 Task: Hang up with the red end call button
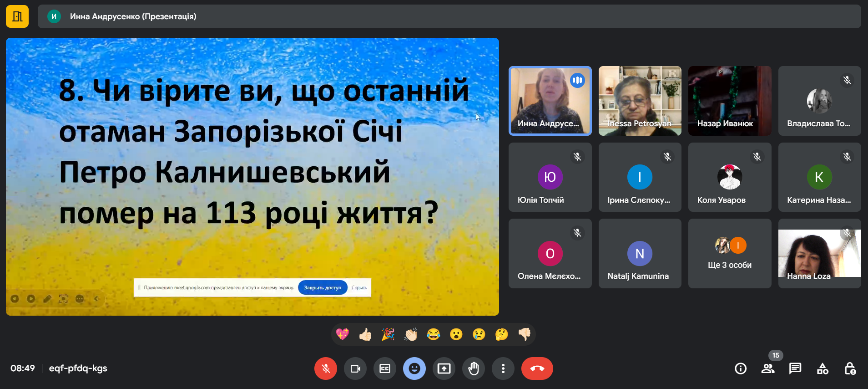pos(537,369)
